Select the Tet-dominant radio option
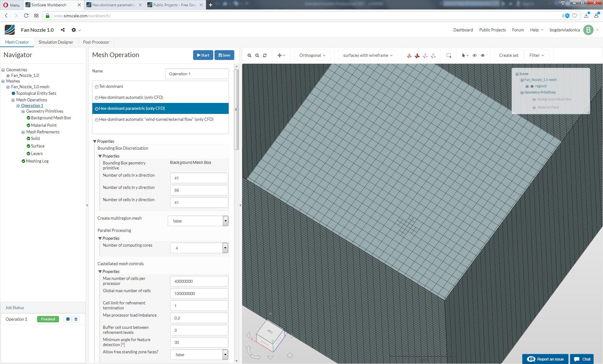This screenshot has height=364, width=603. coord(97,87)
